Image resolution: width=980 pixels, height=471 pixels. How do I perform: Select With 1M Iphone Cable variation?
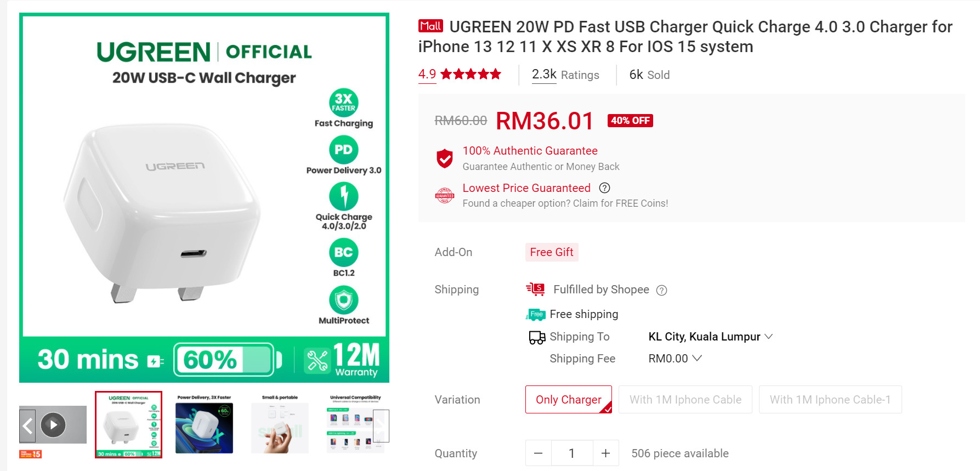tap(686, 399)
